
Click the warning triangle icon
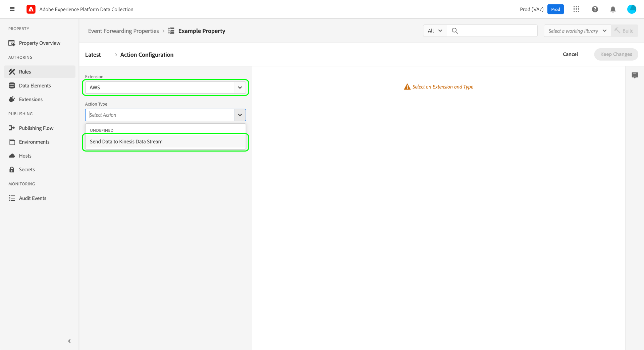407,87
